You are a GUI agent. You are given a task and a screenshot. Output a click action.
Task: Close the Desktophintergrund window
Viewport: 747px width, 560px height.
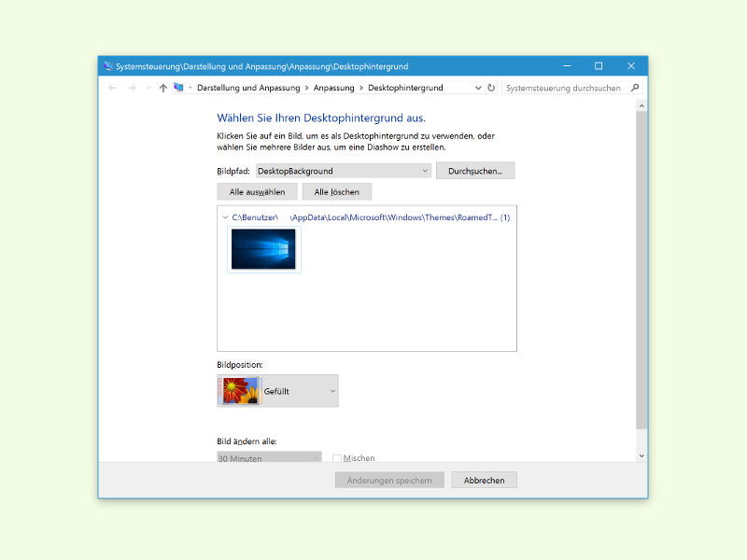(x=631, y=66)
